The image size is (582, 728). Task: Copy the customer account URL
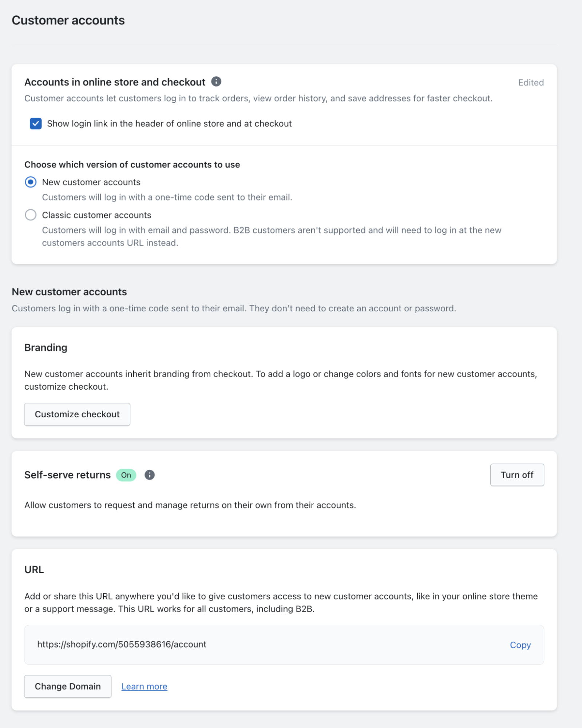520,645
